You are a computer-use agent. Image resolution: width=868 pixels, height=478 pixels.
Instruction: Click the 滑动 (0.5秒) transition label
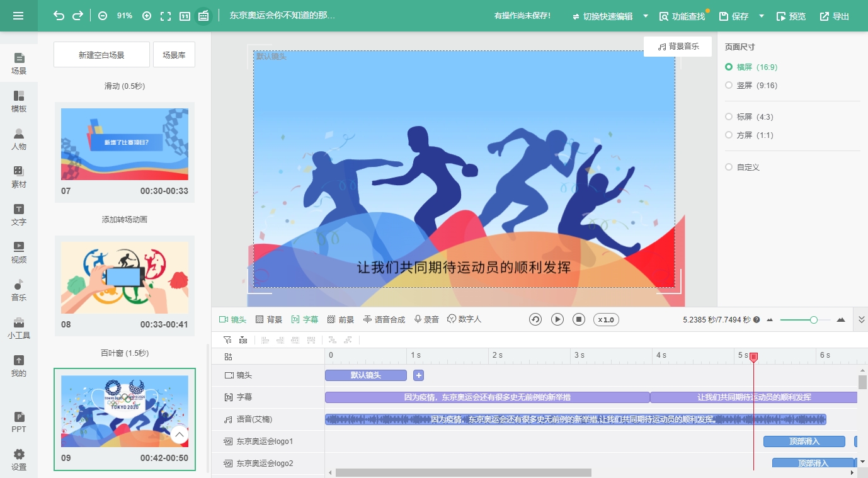pos(125,86)
